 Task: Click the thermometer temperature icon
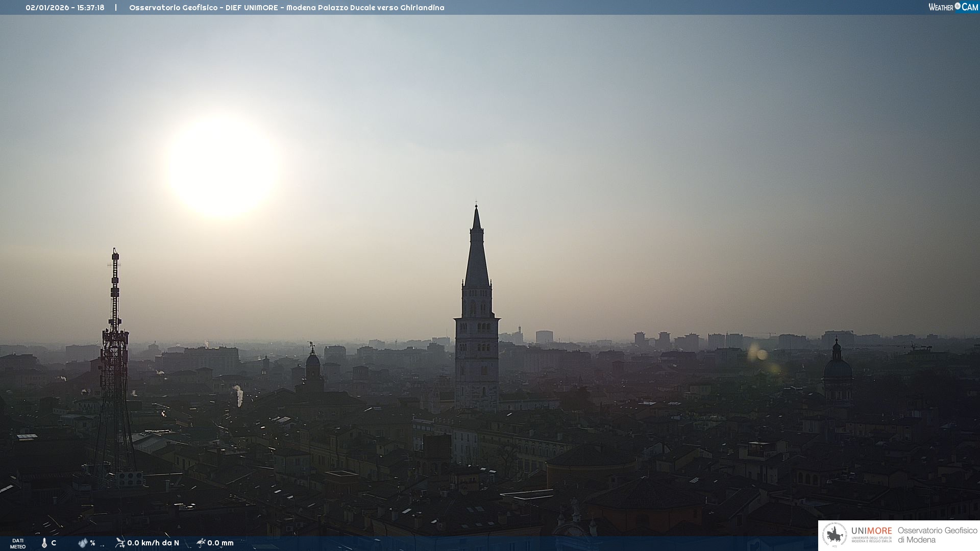[x=44, y=543]
